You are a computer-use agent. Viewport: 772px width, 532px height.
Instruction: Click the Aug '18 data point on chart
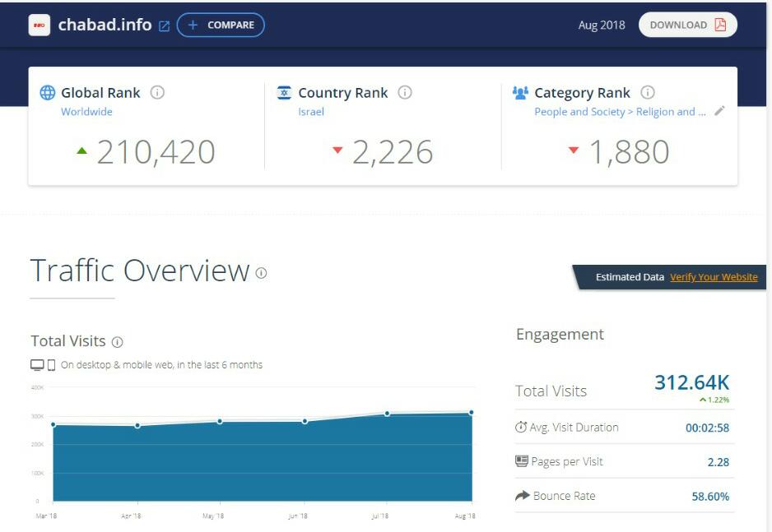click(472, 412)
